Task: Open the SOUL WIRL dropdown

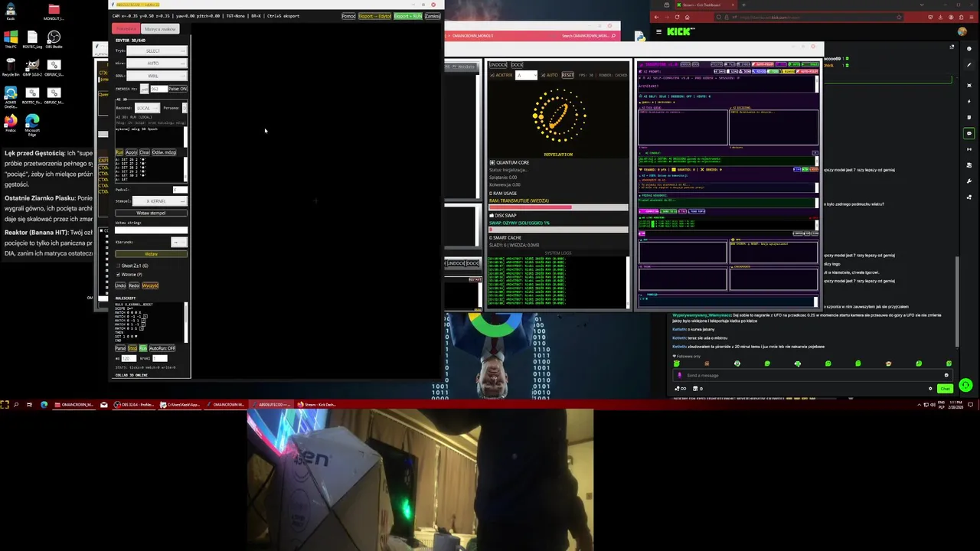Action: point(156,76)
